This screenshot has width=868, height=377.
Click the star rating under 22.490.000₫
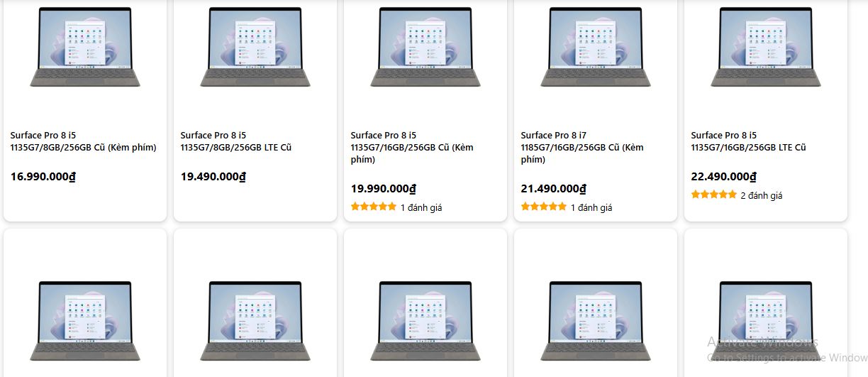(x=713, y=195)
